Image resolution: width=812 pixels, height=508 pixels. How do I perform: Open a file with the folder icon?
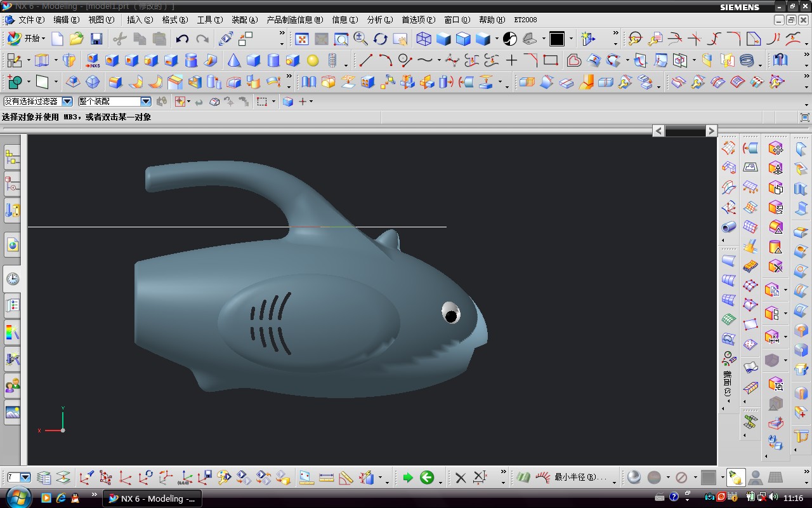[x=77, y=39]
